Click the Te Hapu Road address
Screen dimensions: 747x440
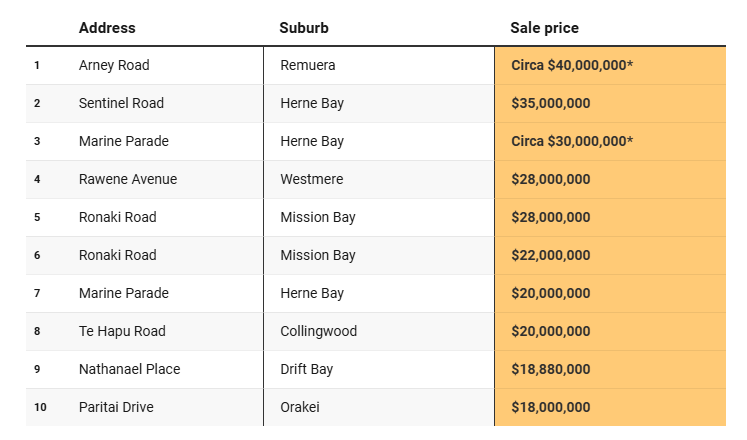click(122, 331)
